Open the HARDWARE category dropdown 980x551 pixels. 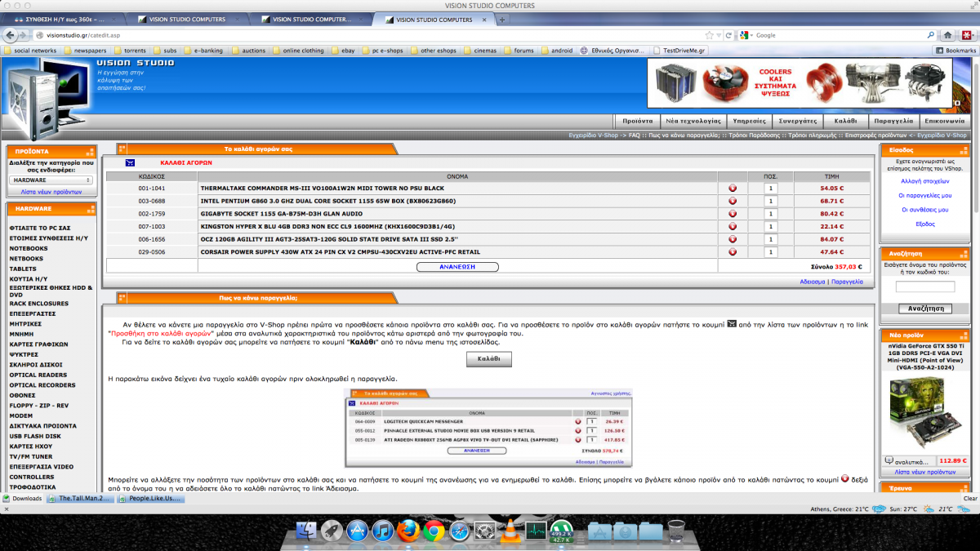[51, 180]
